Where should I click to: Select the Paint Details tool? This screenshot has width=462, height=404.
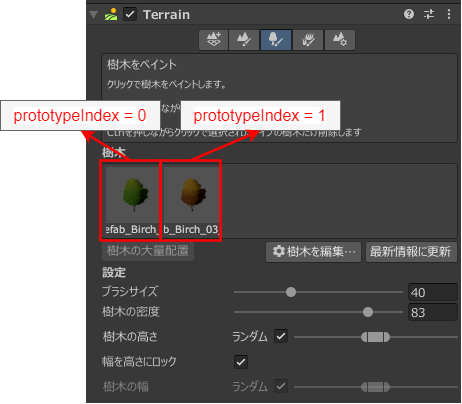click(x=308, y=40)
